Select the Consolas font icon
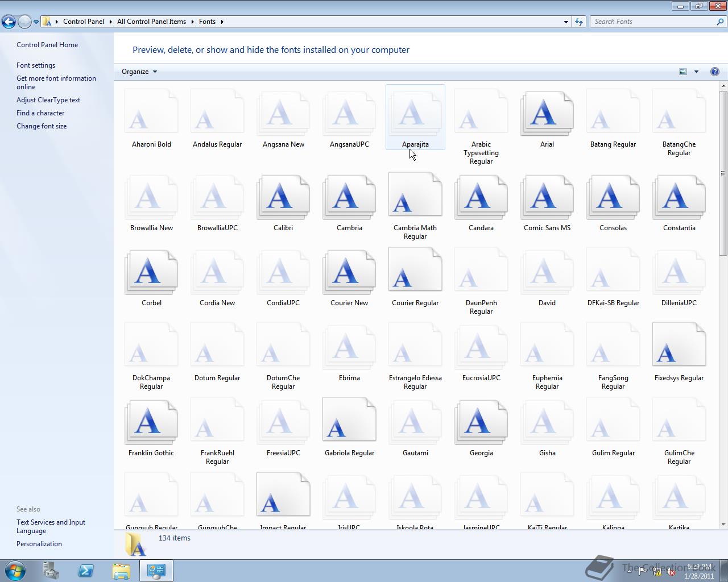The height and width of the screenshot is (582, 728). (613, 197)
